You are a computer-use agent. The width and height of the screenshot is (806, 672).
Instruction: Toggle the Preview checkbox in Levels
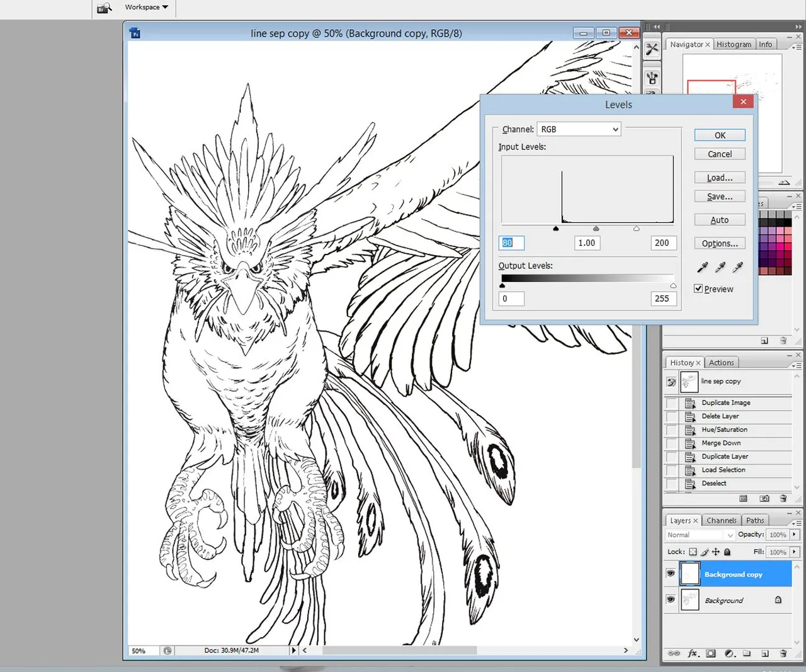click(698, 288)
